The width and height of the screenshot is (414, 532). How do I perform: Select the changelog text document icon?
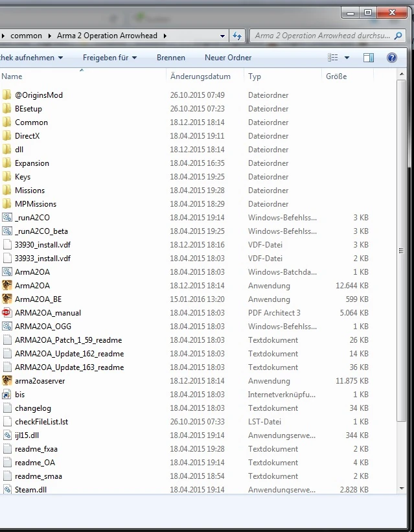[x=6, y=408]
